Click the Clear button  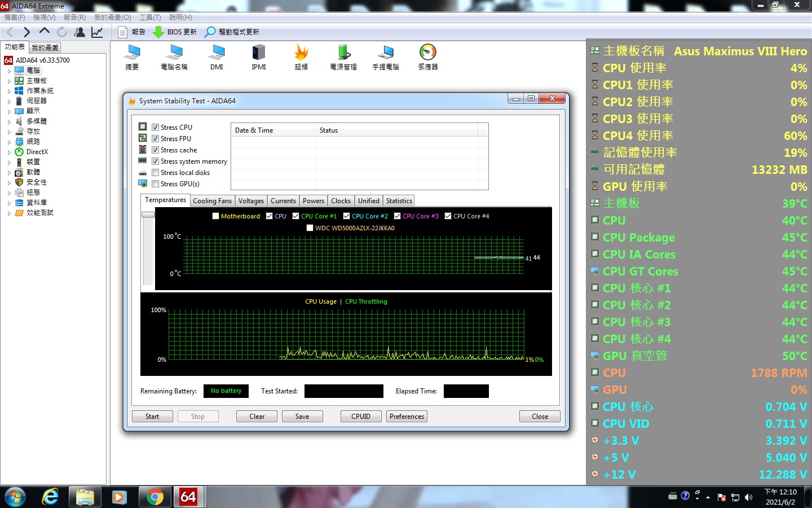257,417
